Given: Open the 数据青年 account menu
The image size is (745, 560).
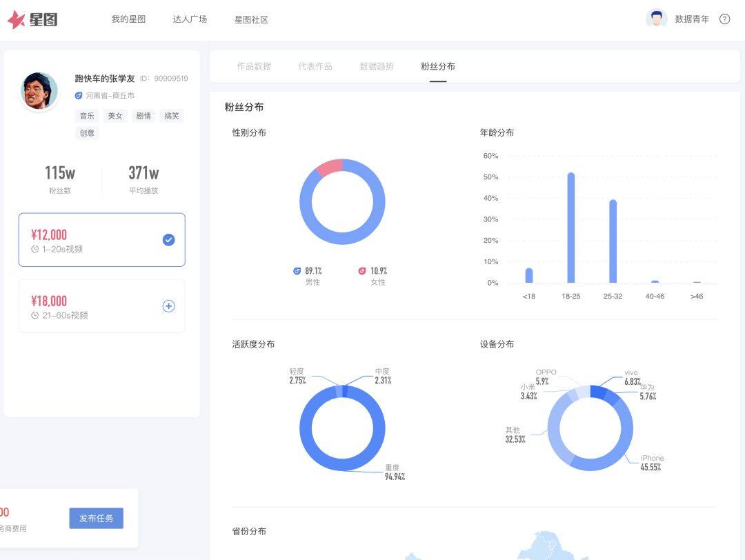Looking at the screenshot, I should [x=691, y=19].
